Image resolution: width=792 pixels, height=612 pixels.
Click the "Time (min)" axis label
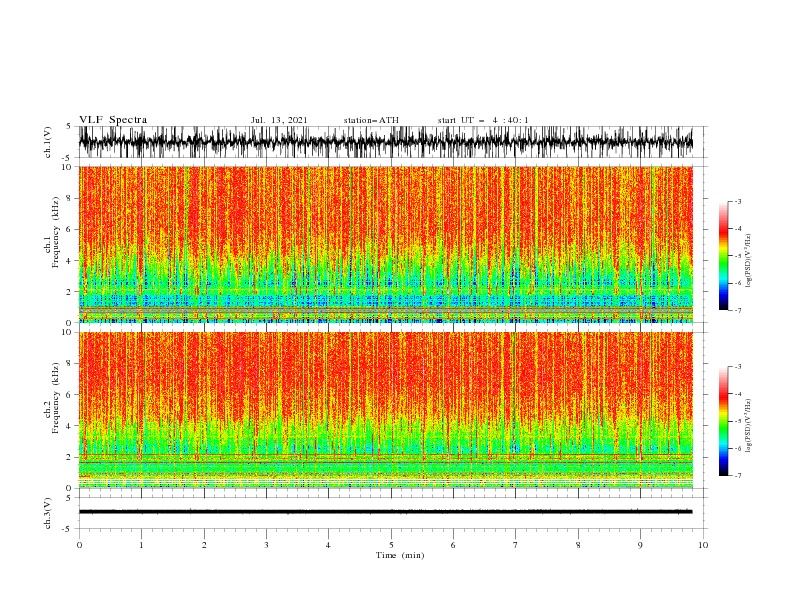click(400, 555)
